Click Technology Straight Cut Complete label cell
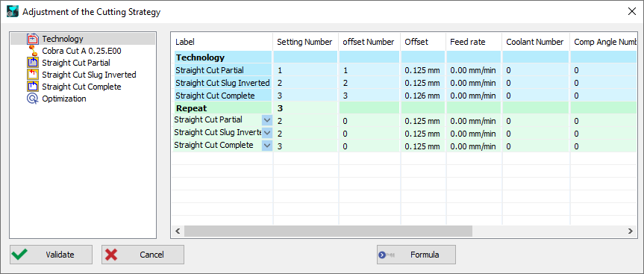 (x=223, y=96)
